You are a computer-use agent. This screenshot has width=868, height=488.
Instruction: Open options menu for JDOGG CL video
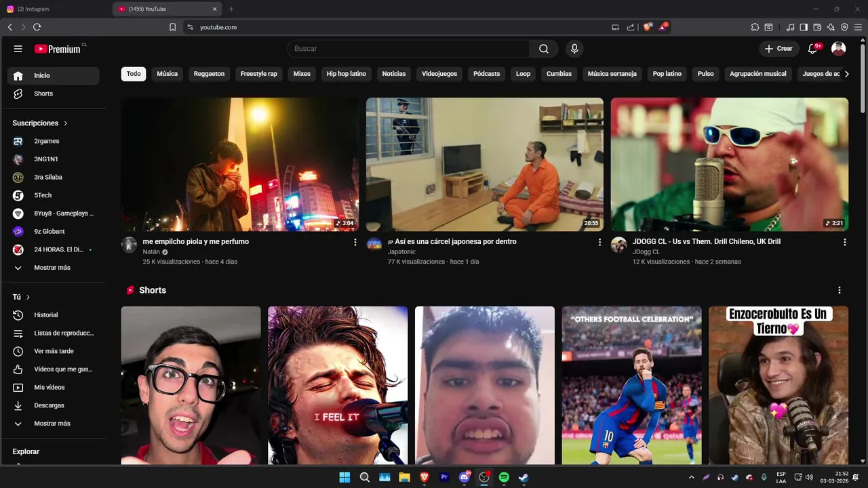(845, 242)
